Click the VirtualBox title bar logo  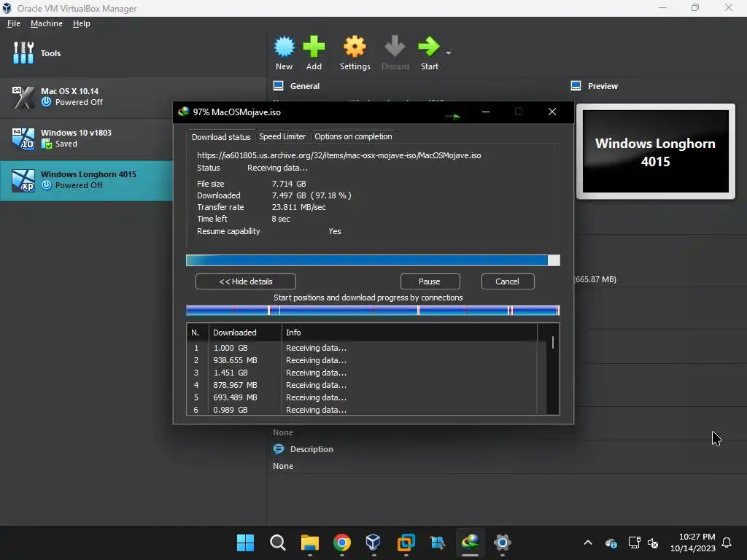click(7, 8)
